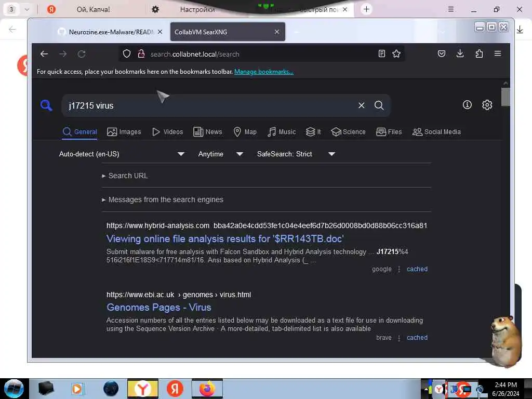
Task: Open Firefox downloads panel
Action: pos(460,54)
